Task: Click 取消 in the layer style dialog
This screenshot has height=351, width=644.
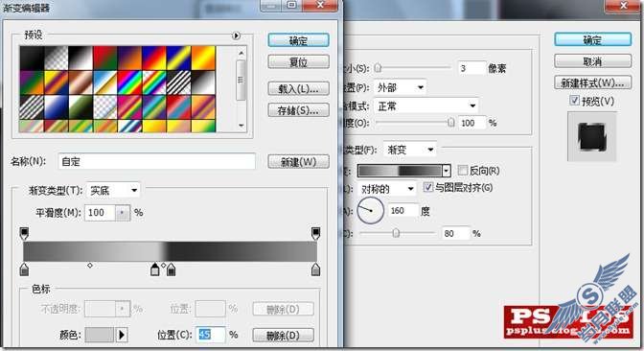Action: (592, 61)
